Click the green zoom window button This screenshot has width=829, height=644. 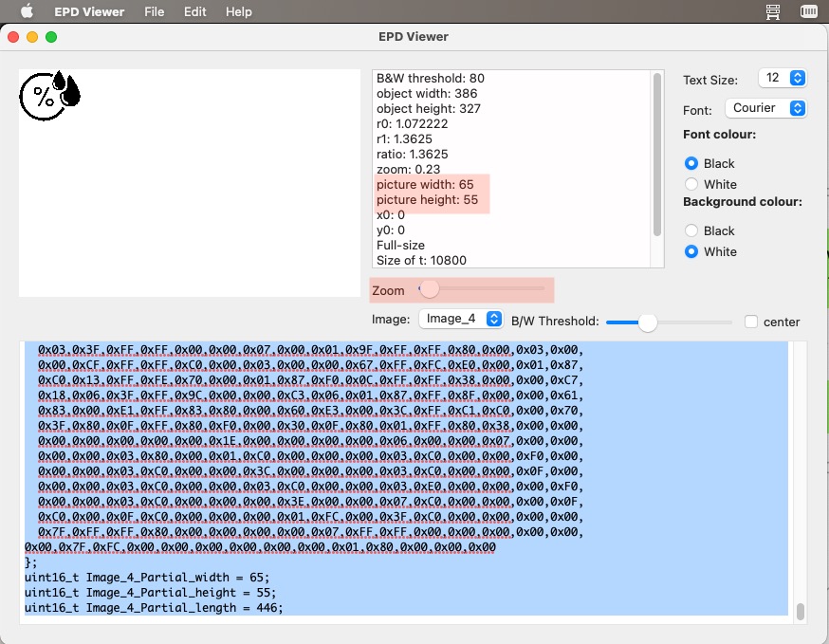(51, 36)
